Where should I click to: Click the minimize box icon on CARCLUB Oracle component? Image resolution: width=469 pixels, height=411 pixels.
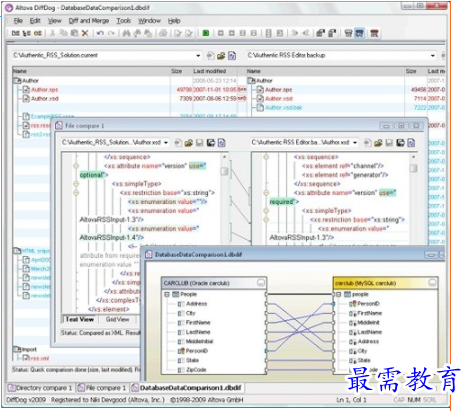[x=261, y=283]
